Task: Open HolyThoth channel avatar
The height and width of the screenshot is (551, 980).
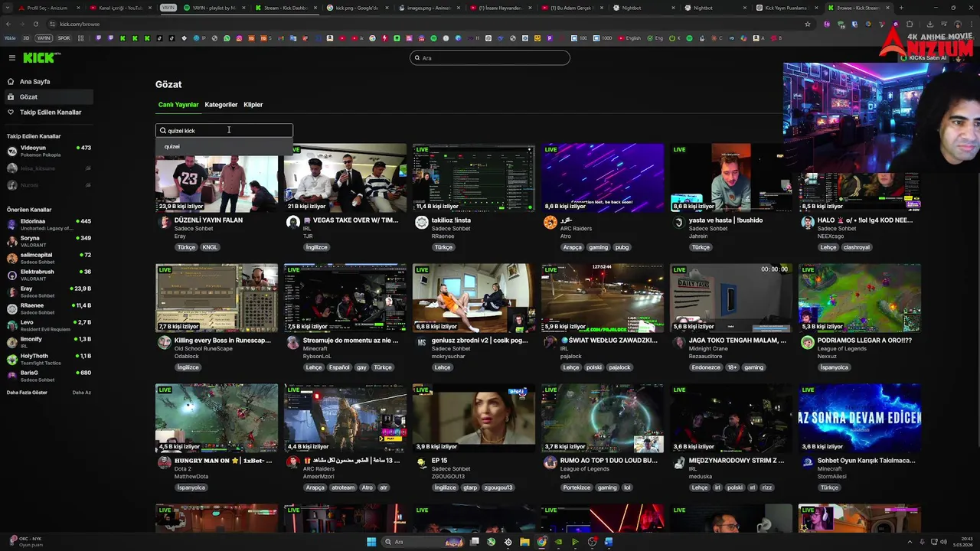Action: point(11,359)
